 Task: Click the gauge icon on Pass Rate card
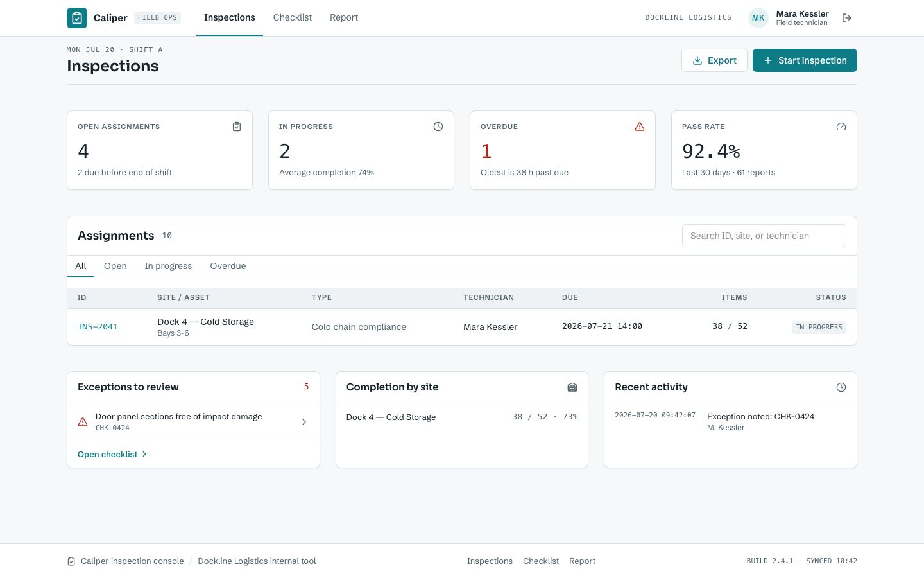point(841,127)
